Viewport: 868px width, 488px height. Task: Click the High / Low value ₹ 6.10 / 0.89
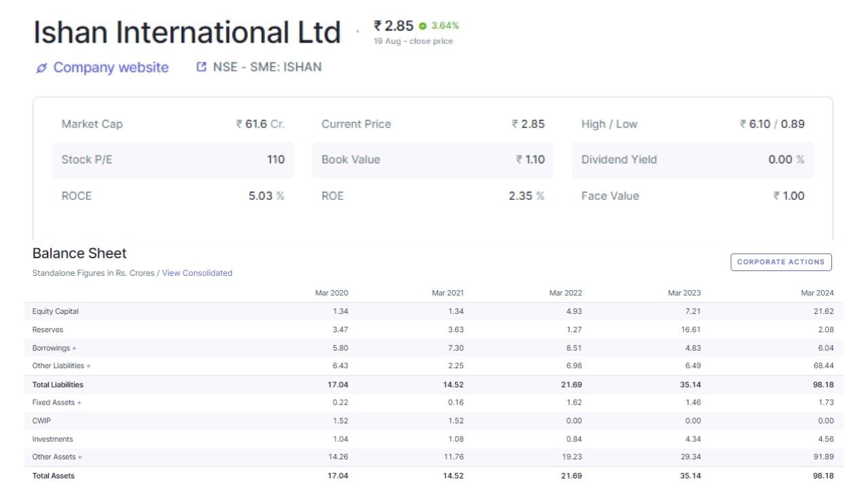772,124
